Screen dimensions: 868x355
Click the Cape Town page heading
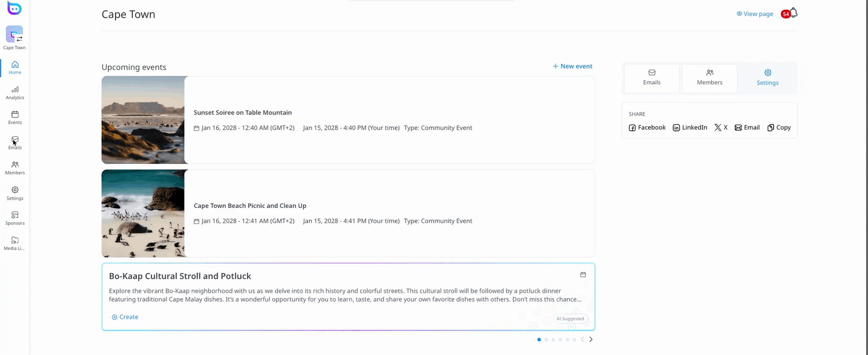[128, 14]
